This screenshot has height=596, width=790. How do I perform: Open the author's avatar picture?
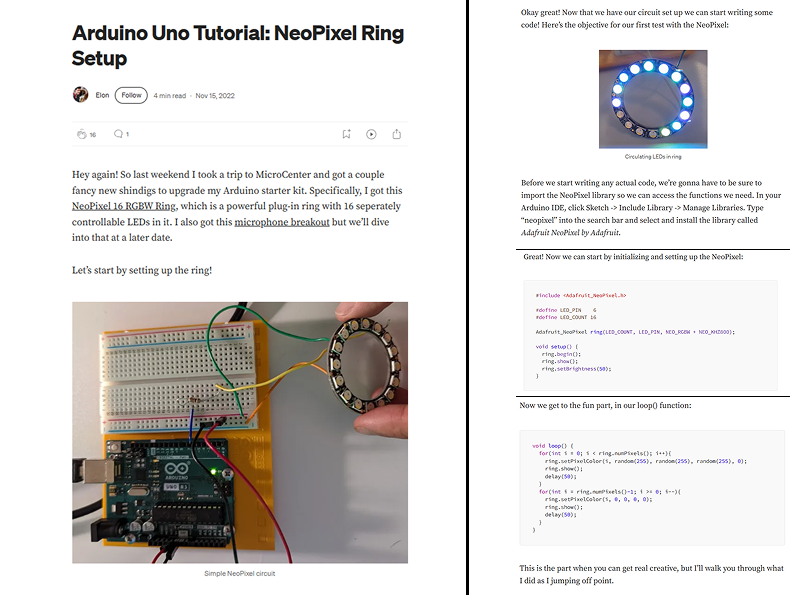click(81, 95)
